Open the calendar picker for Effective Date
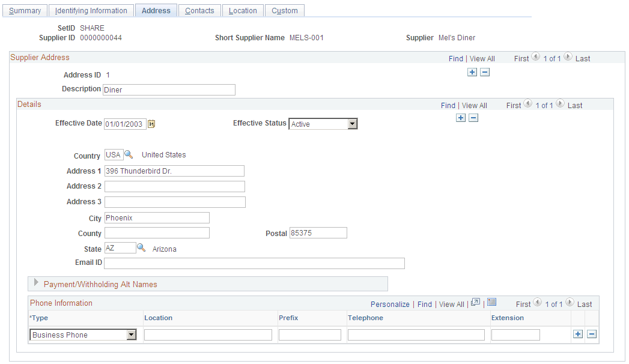629x364 pixels. pos(151,123)
